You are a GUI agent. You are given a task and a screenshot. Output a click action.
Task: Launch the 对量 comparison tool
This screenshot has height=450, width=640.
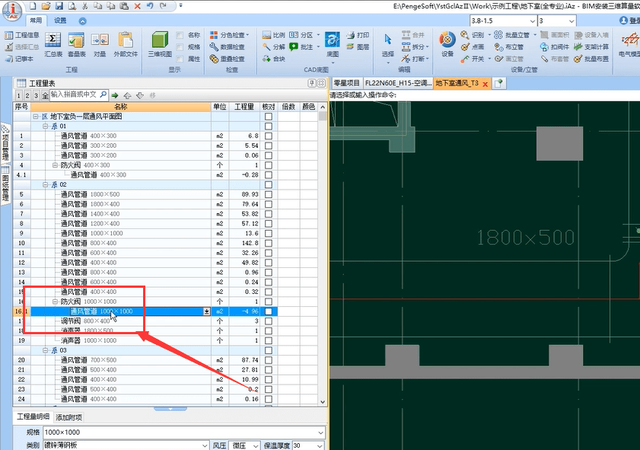point(100,45)
